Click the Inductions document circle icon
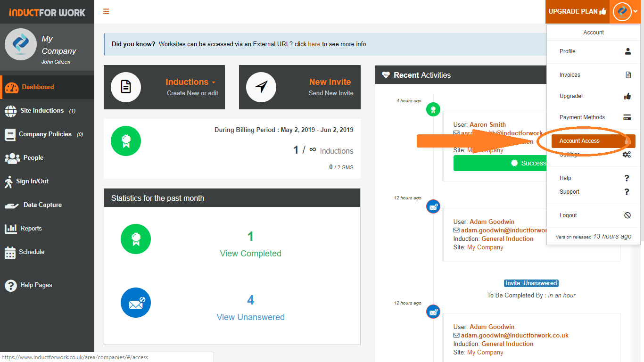The width and height of the screenshot is (644, 362). pyautogui.click(x=126, y=87)
